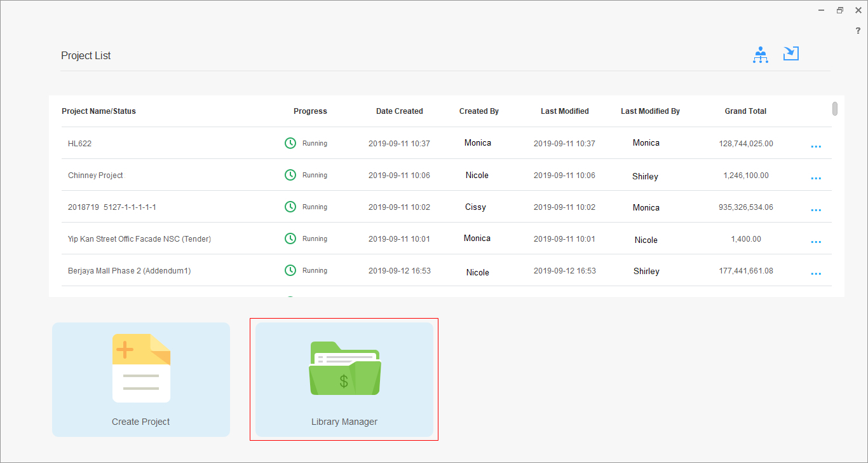Viewport: 868px width, 463px height.
Task: Open ellipsis menu for Yip Kan Street project
Action: pos(816,242)
